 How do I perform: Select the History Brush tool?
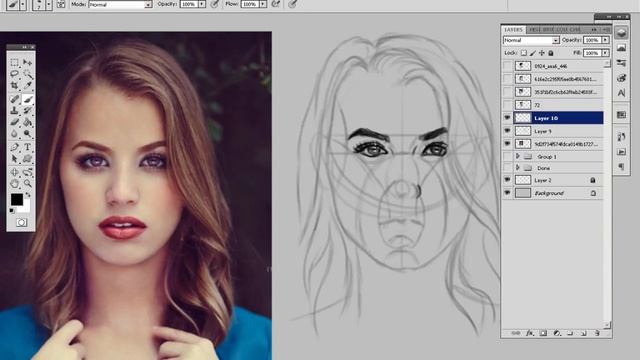[x=27, y=110]
